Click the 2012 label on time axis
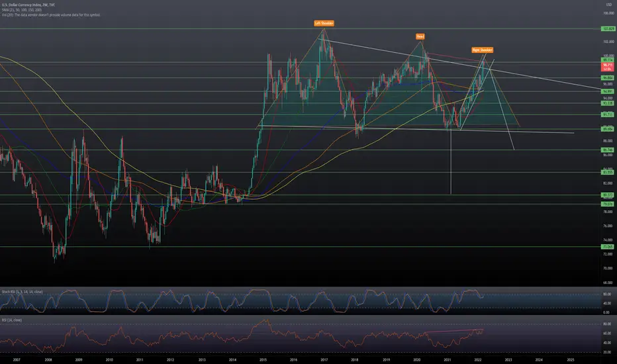 (x=170, y=359)
